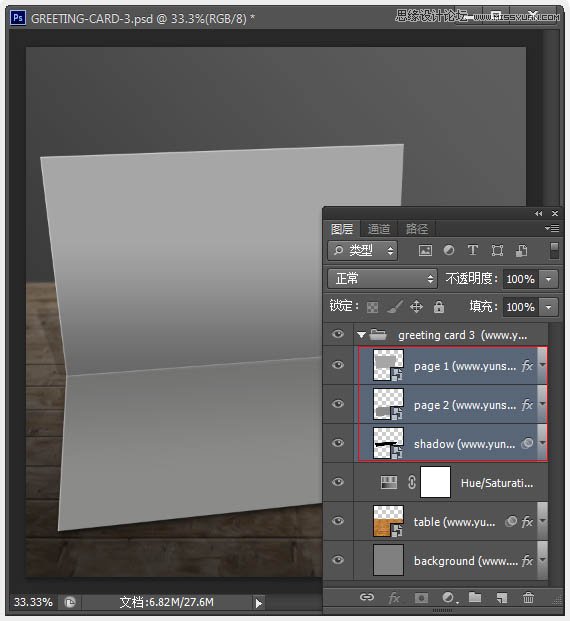Image resolution: width=570 pixels, height=621 pixels.
Task: Click smart filter icon on table layer
Action: (x=511, y=521)
